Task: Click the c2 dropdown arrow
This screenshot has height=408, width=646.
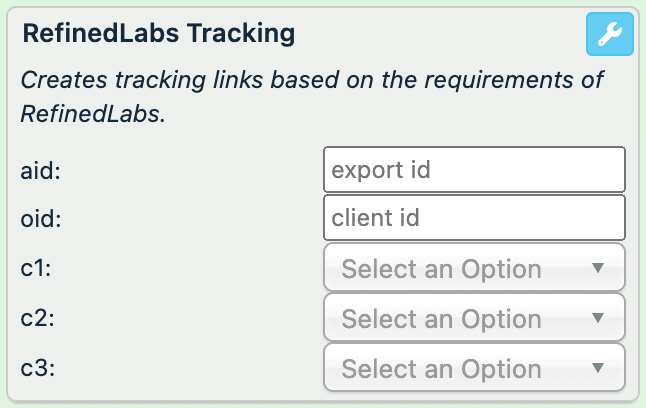Action: point(598,318)
